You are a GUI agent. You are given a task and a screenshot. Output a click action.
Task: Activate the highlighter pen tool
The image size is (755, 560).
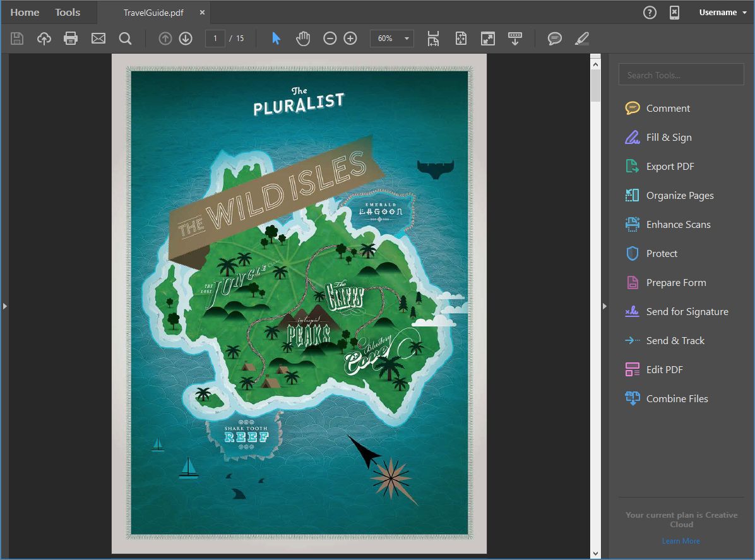(582, 39)
